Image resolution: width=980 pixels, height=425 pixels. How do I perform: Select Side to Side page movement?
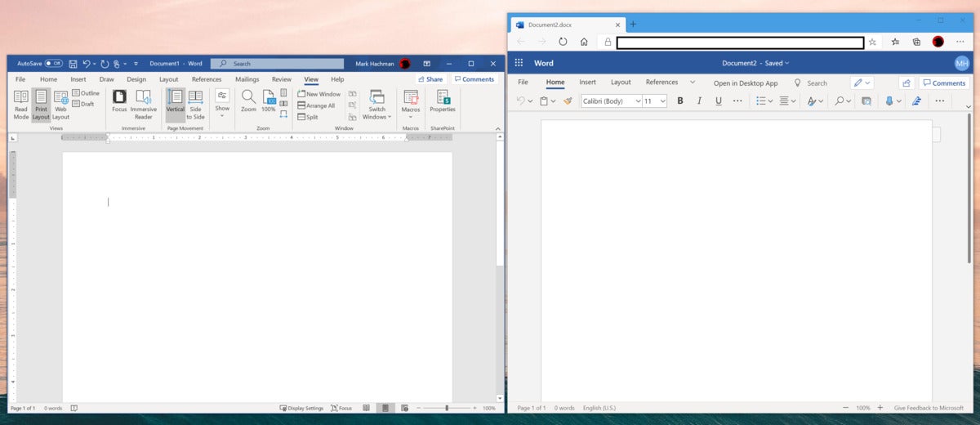click(196, 105)
